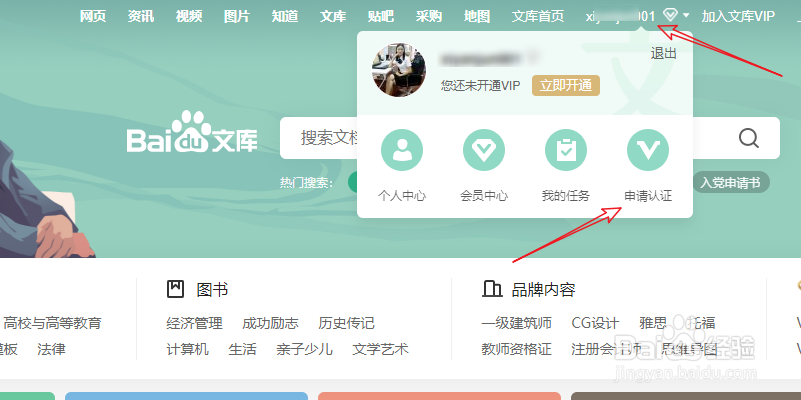
Task: Open the 会员中心 label
Action: pyautogui.click(x=484, y=196)
